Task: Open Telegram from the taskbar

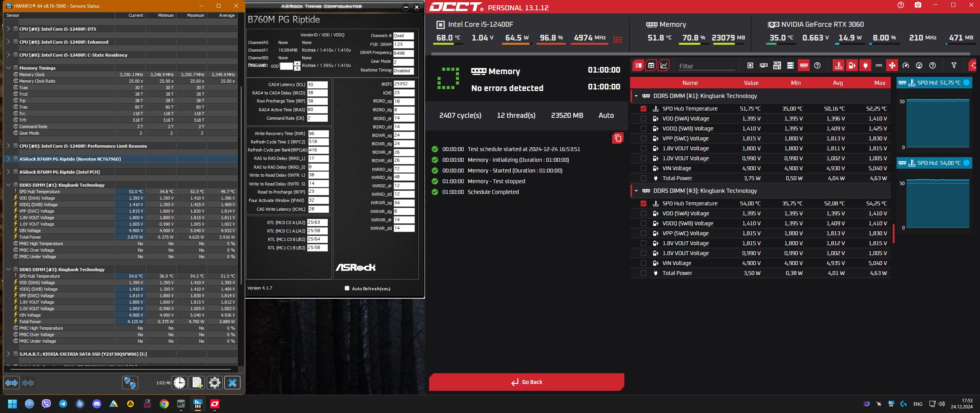Action: (x=63, y=404)
